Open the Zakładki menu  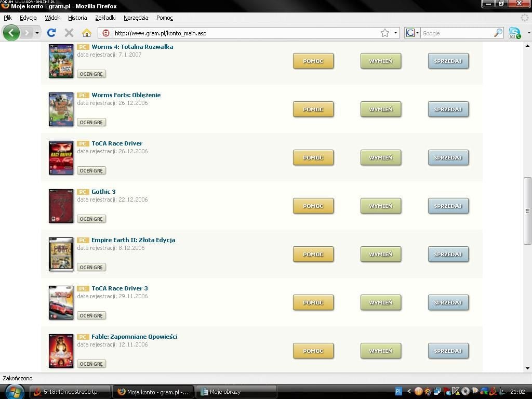click(x=105, y=18)
